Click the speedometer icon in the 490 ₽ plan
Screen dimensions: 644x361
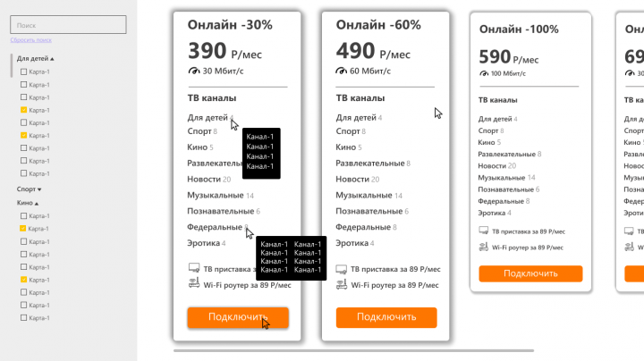(x=342, y=71)
